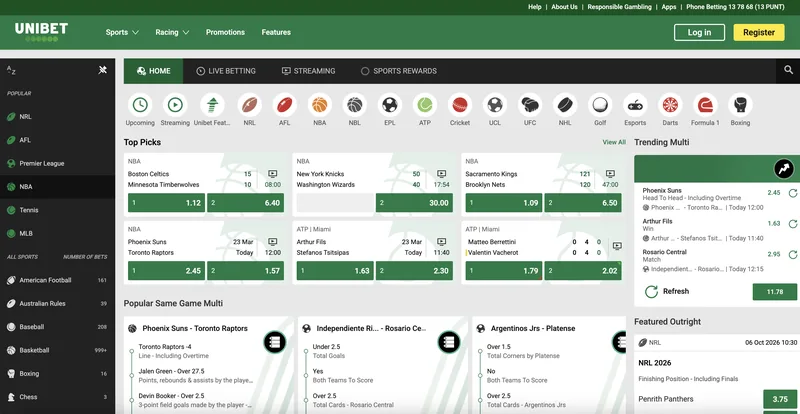
Task: Bet Arthur Fils at 1.63
Action: tap(335, 271)
